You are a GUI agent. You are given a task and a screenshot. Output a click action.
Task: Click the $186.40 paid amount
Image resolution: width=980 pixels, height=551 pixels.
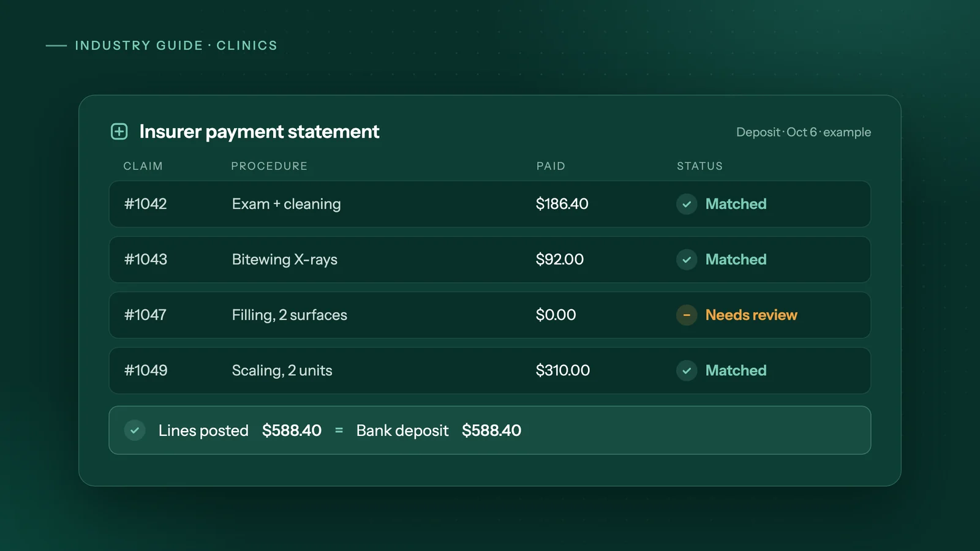pyautogui.click(x=562, y=204)
